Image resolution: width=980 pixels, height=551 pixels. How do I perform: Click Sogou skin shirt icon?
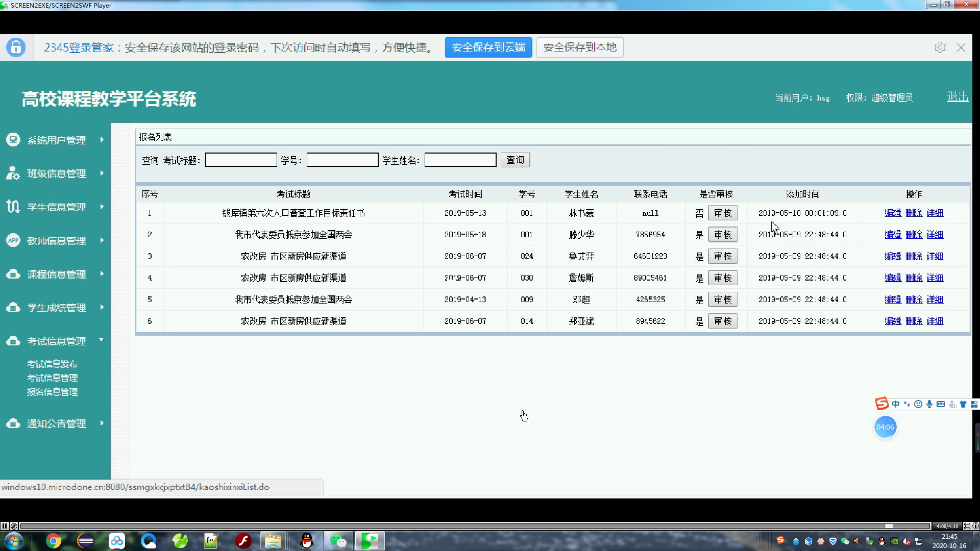tap(963, 404)
